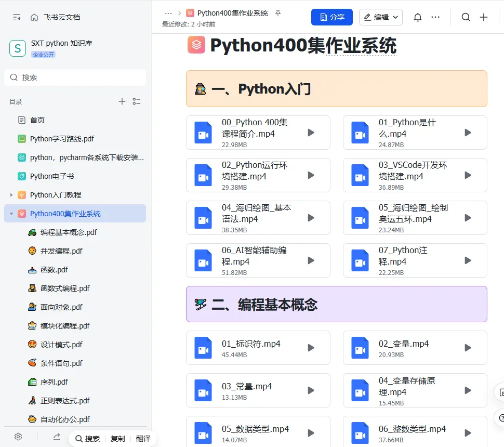Open the notification bell icon
Screen dimensions: 504x447
pyautogui.click(x=418, y=17)
